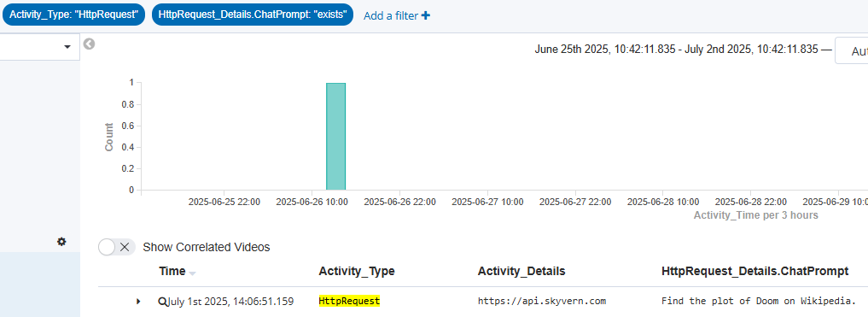Click the https://api.skyvern.com details cell
This screenshot has width=868, height=317.
pos(542,302)
